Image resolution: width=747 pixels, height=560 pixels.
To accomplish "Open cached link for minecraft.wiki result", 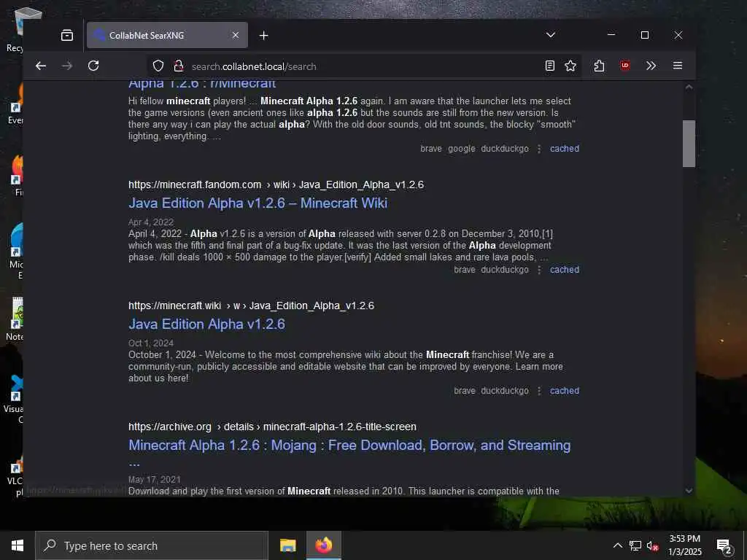I will [x=565, y=391].
